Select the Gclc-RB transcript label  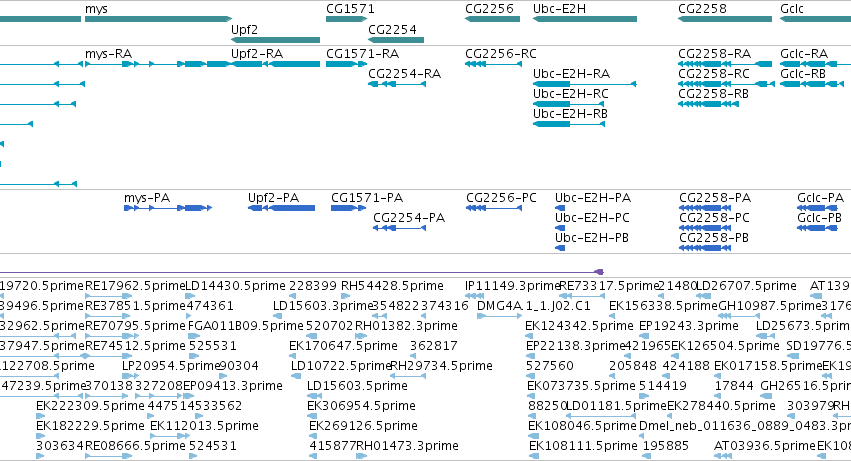tap(803, 73)
